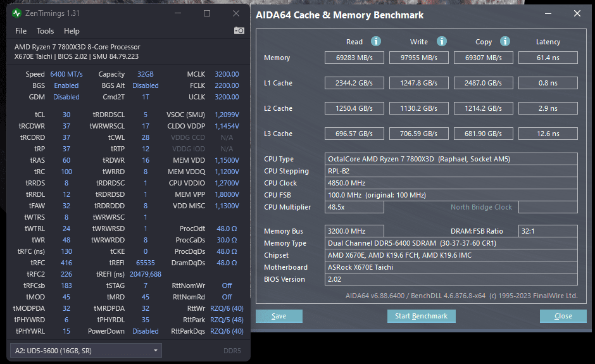The height and width of the screenshot is (364, 595).
Task: Click Memory Type field DDR5-6400
Action: click(x=451, y=243)
